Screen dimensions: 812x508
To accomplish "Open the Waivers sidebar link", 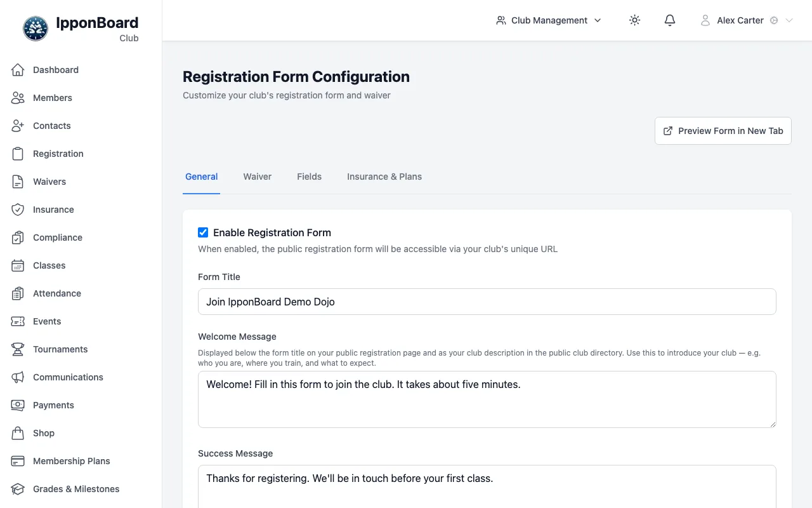I will click(81, 182).
